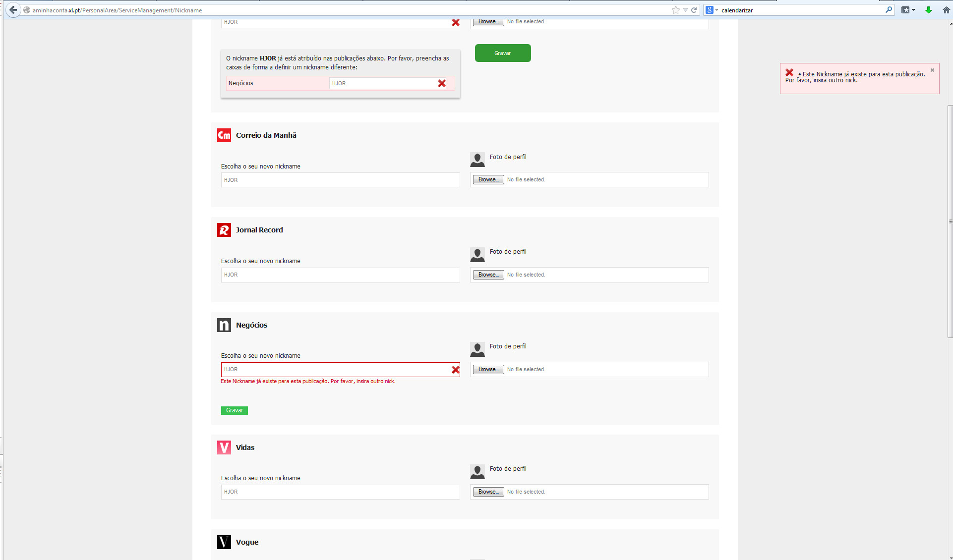Screen dimensions: 953x560
Task: Browse for Jornal Record profile photo
Action: click(x=488, y=275)
